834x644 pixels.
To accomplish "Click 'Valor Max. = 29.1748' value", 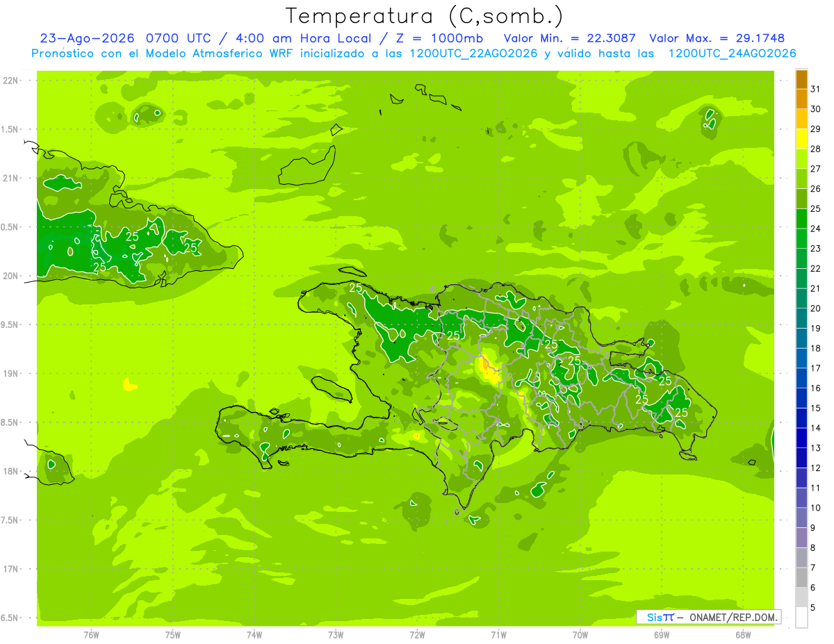I will coord(717,38).
